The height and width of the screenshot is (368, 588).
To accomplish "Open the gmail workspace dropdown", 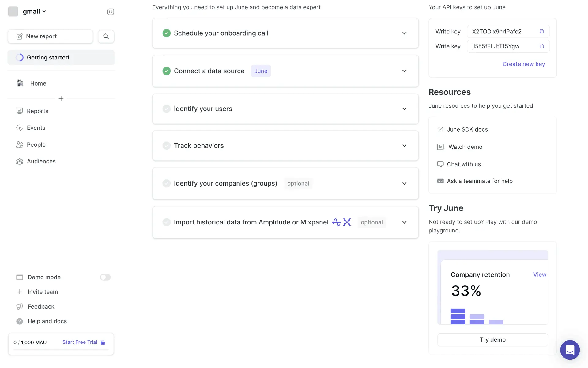I will pyautogui.click(x=34, y=12).
